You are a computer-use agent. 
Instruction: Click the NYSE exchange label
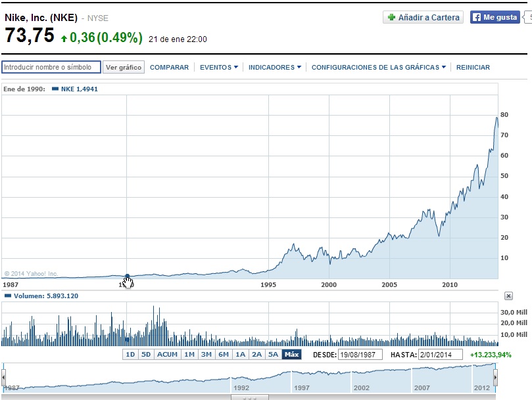98,18
